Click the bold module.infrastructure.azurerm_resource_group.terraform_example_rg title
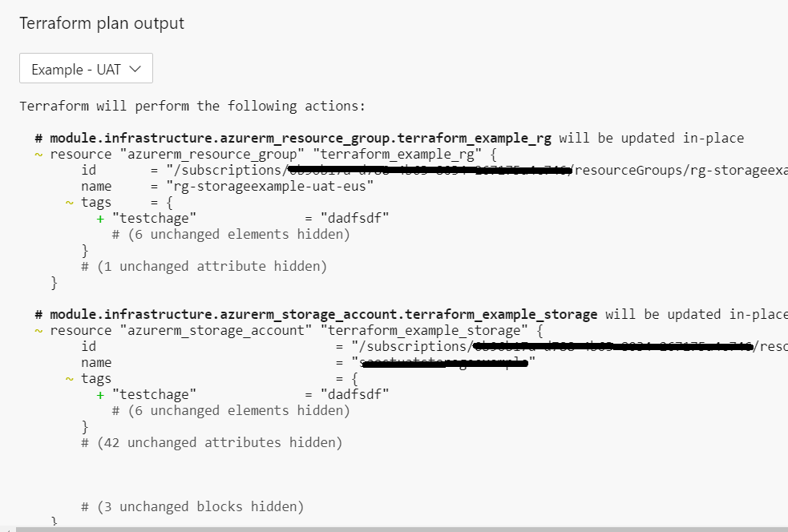This screenshot has height=532, width=788. (300, 139)
